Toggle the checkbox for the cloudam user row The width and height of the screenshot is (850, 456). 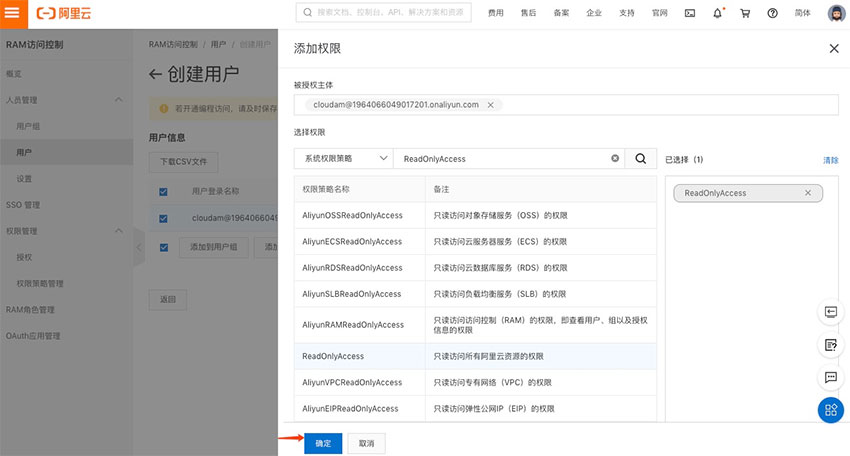click(163, 219)
